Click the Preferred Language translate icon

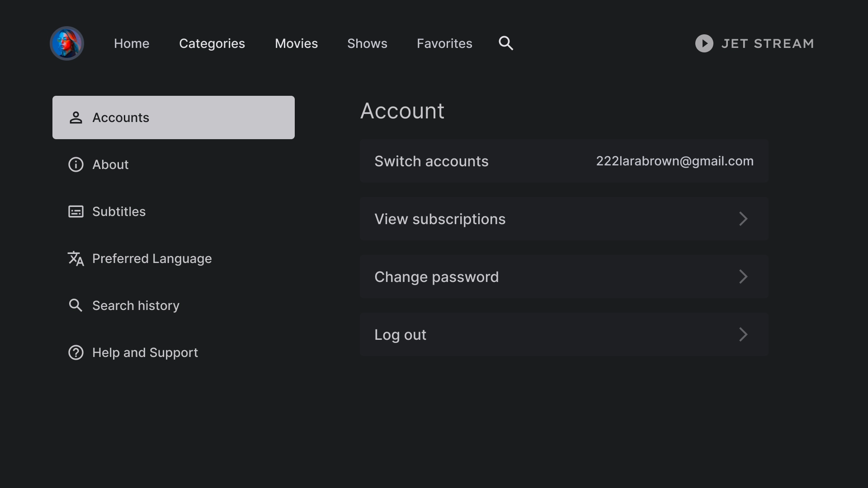(75, 258)
